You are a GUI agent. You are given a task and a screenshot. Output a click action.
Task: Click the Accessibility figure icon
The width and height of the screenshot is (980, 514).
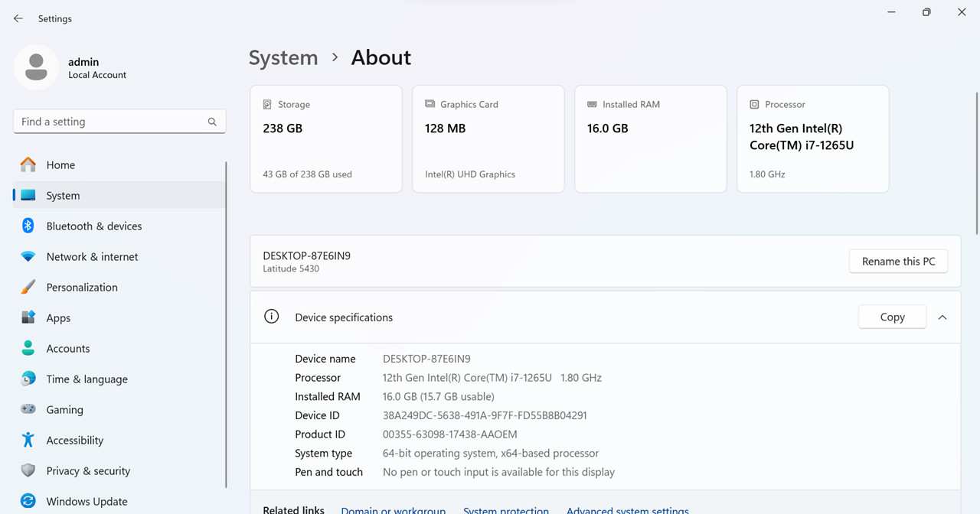(28, 440)
